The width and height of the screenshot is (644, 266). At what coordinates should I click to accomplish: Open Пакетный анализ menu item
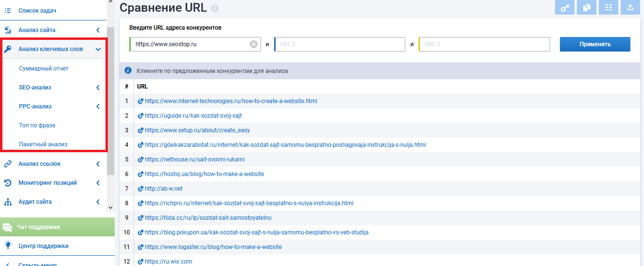43,144
